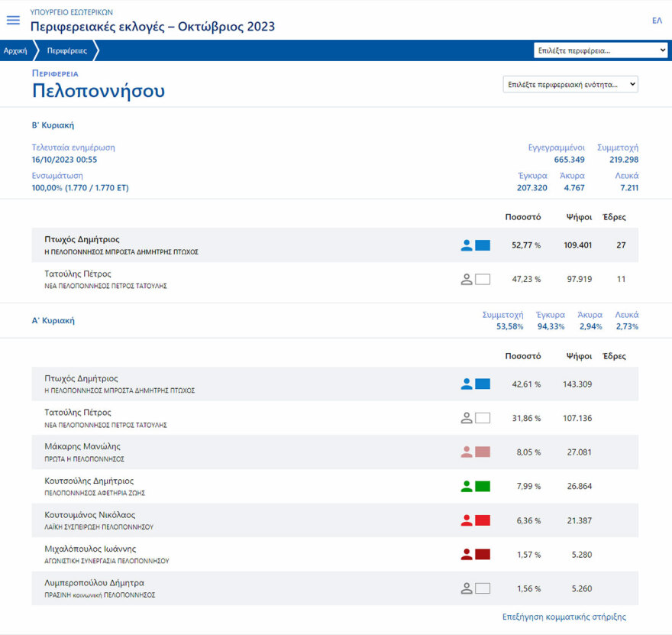Open the ΥΠΟΥΡΓΕΙΟ ΕΣΩΤΕΡΙΚΩΝ link
The height and width of the screenshot is (635, 672).
pyautogui.click(x=70, y=11)
